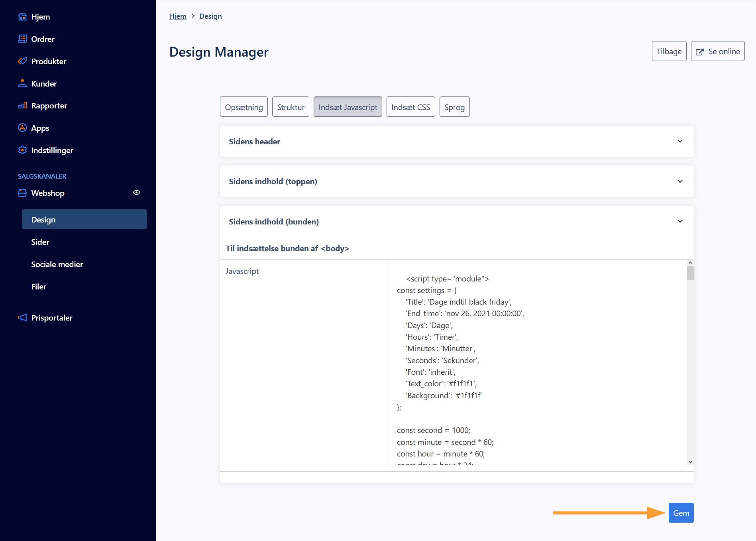Select the Struktur tab
The image size is (756, 541).
(291, 107)
